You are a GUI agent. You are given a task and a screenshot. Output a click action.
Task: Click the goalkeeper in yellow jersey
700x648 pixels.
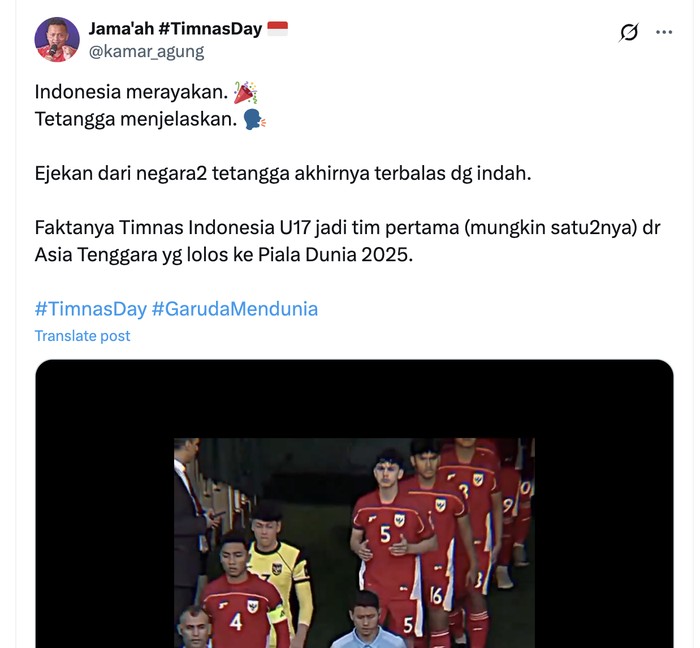point(277,562)
